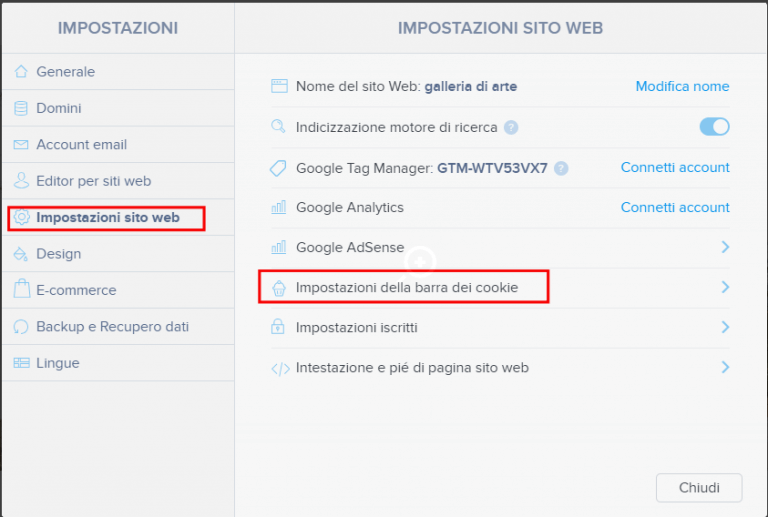
Task: Open the Design settings section
Action: [x=118, y=254]
